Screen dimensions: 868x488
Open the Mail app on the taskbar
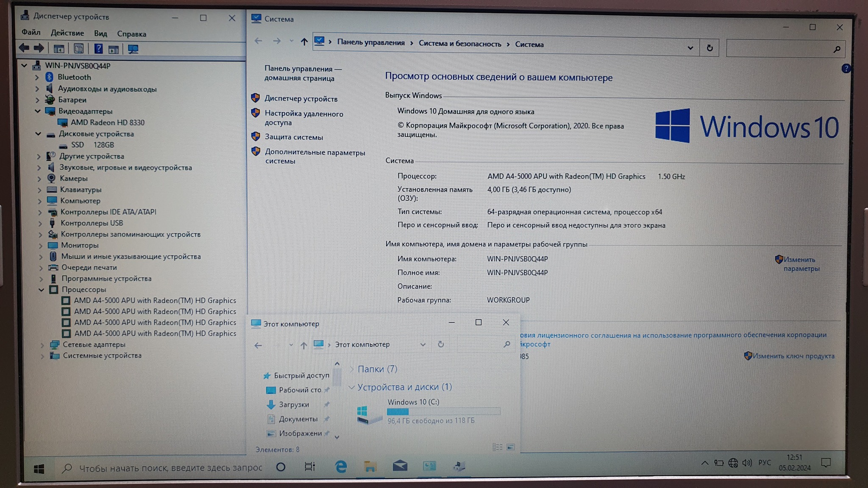[x=400, y=466]
